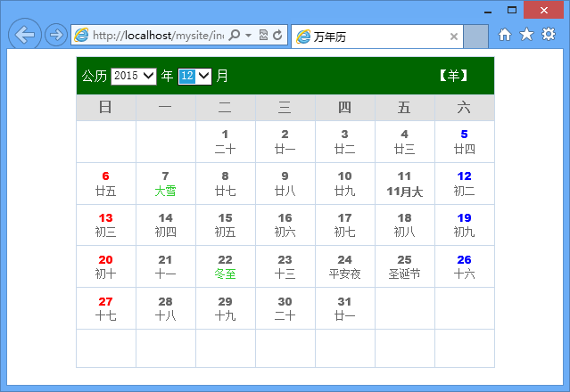Viewport: 570px width, 392px height.
Task: Open the Tools gear icon
Action: click(549, 34)
